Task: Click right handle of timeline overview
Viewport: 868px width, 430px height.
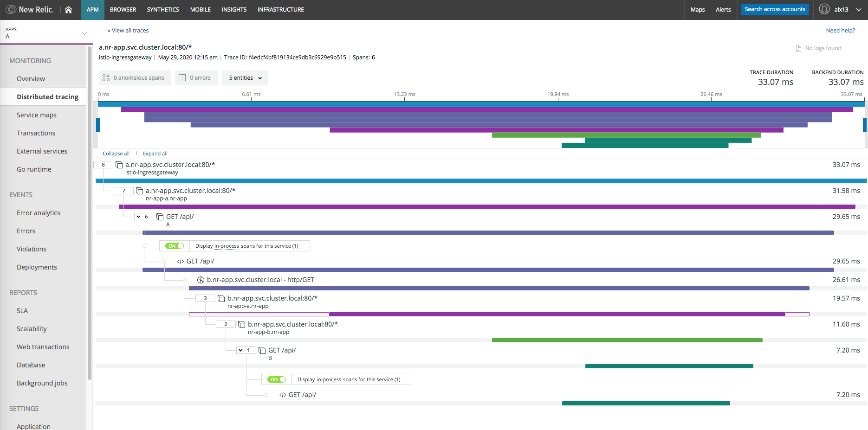Action: [x=865, y=125]
